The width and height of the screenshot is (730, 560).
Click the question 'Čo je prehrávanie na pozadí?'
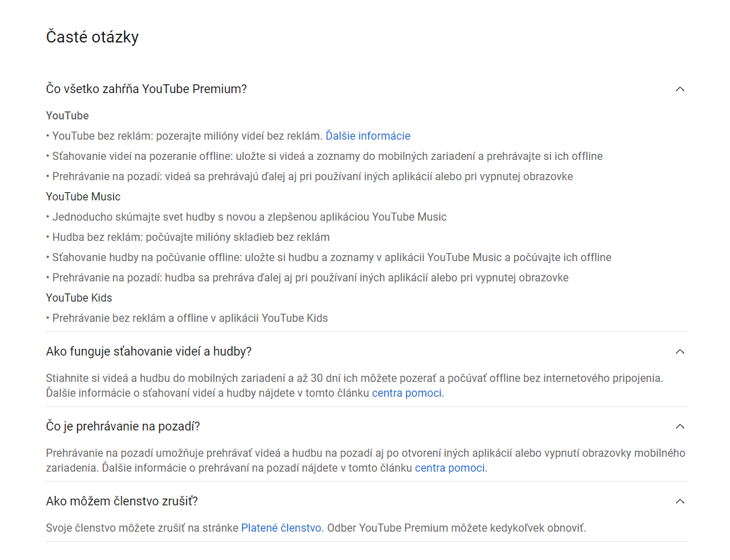(x=123, y=426)
